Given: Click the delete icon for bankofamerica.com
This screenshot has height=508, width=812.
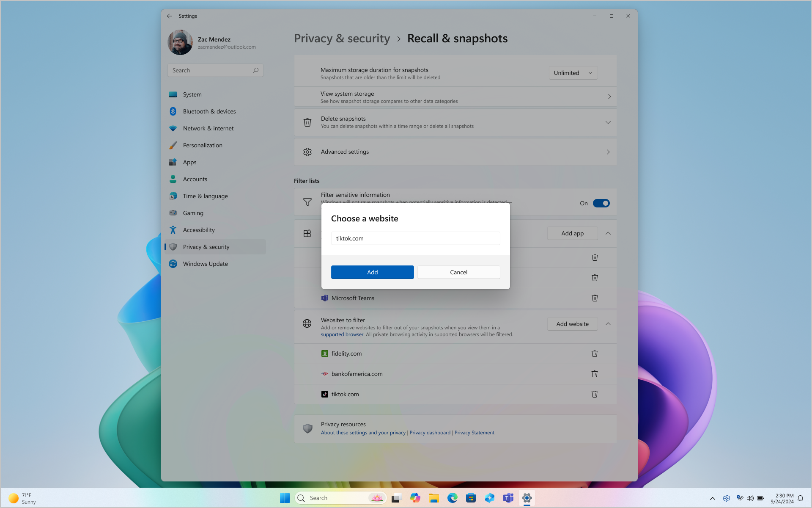Looking at the screenshot, I should pos(595,373).
